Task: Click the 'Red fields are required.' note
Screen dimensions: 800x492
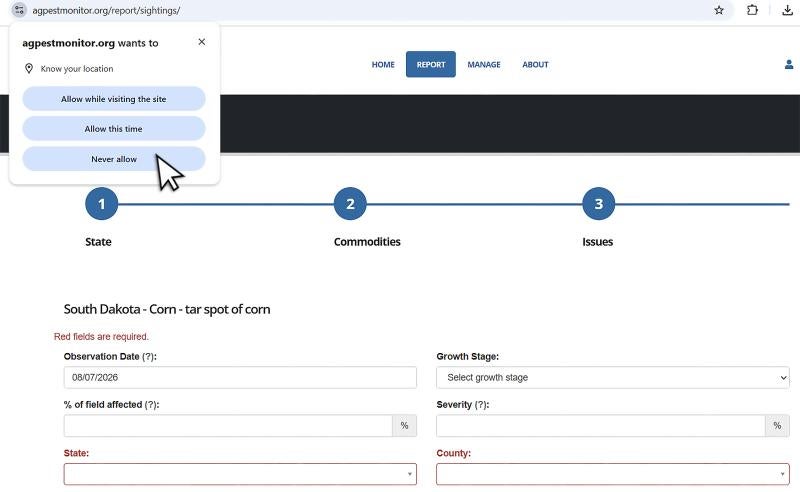Action: 101,336
